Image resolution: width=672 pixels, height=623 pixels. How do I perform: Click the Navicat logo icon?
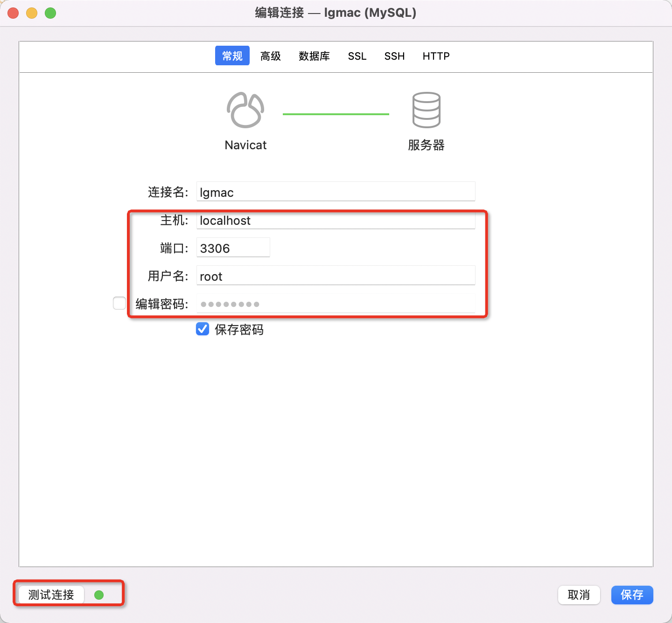click(x=245, y=111)
